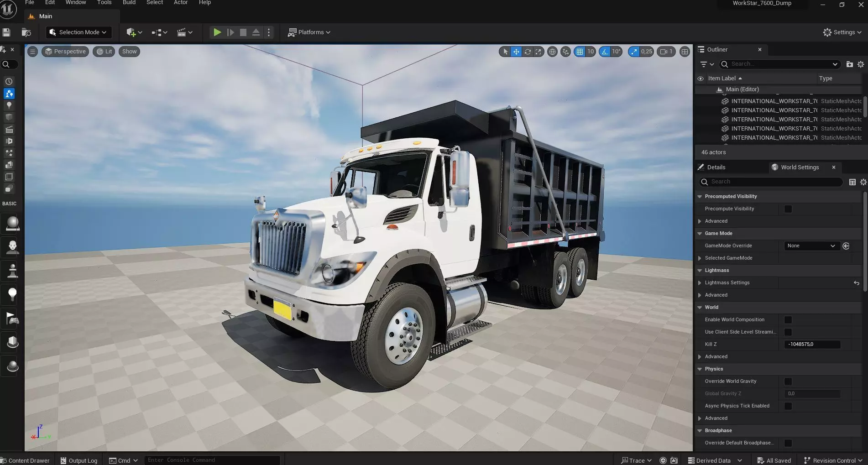Open the viewport Show options button
This screenshot has height=465, width=868.
coord(130,52)
